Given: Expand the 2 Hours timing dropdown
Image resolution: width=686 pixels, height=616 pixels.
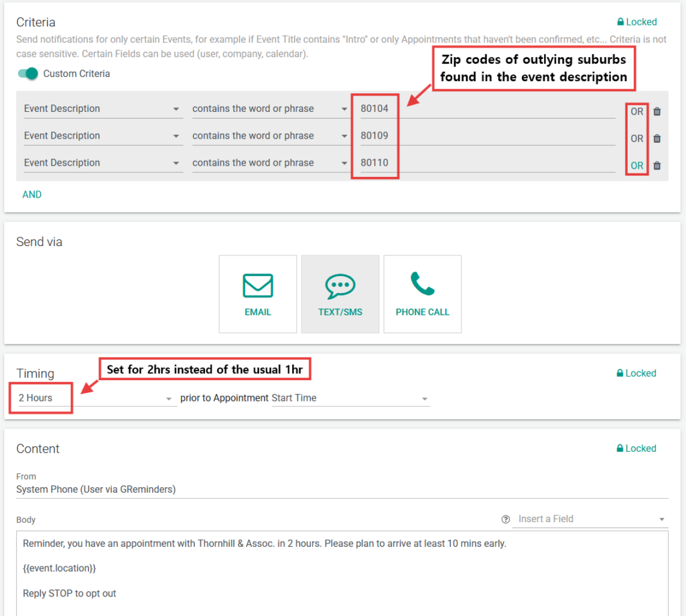Looking at the screenshot, I should 94,398.
